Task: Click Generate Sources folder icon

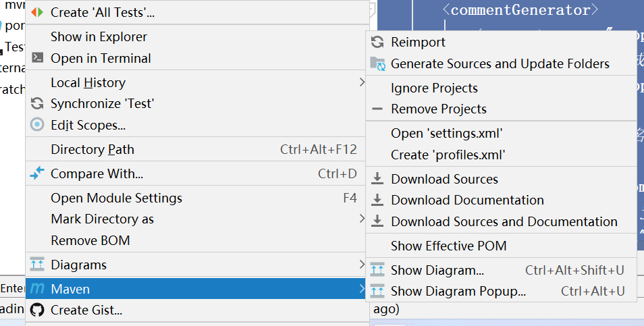Action: point(377,64)
